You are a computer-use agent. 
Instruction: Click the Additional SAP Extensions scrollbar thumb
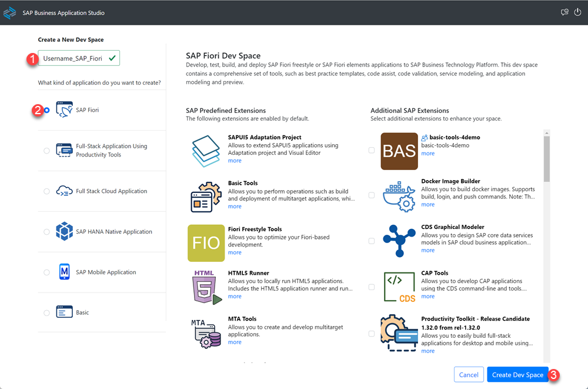point(547,159)
